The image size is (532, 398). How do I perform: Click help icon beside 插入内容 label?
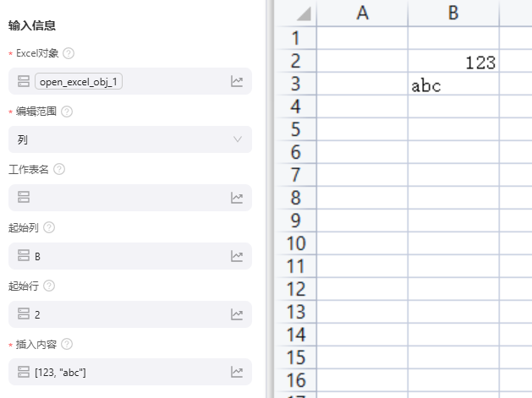67,344
